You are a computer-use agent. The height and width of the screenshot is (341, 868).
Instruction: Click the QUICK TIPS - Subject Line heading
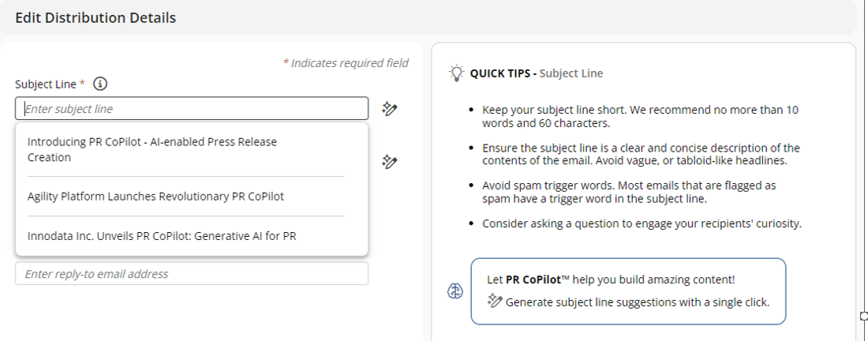pyautogui.click(x=537, y=73)
